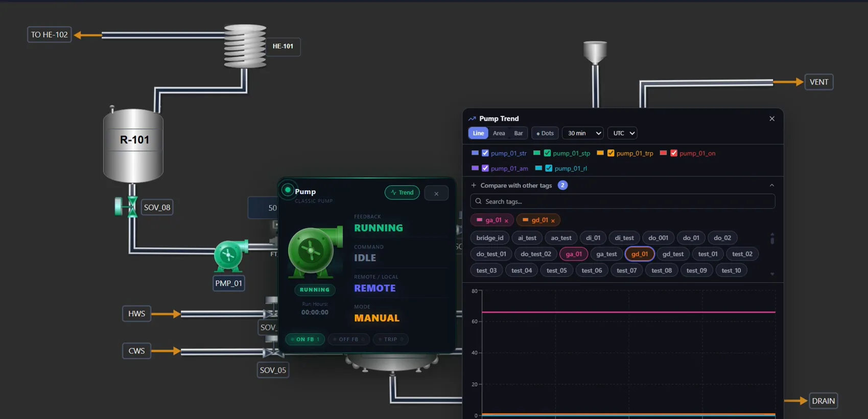868x419 pixels.
Task: Open Trend from the Pump popup
Action: pyautogui.click(x=402, y=192)
